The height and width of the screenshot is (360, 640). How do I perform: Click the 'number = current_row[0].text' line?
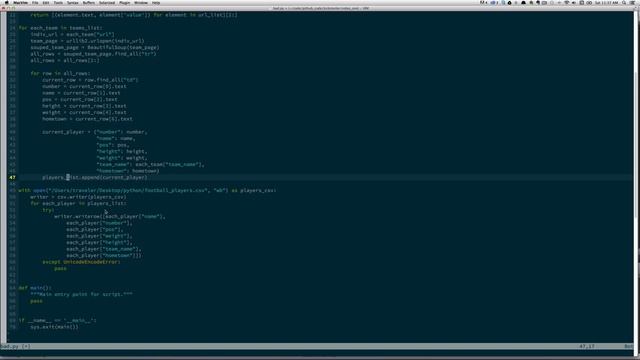click(84, 87)
